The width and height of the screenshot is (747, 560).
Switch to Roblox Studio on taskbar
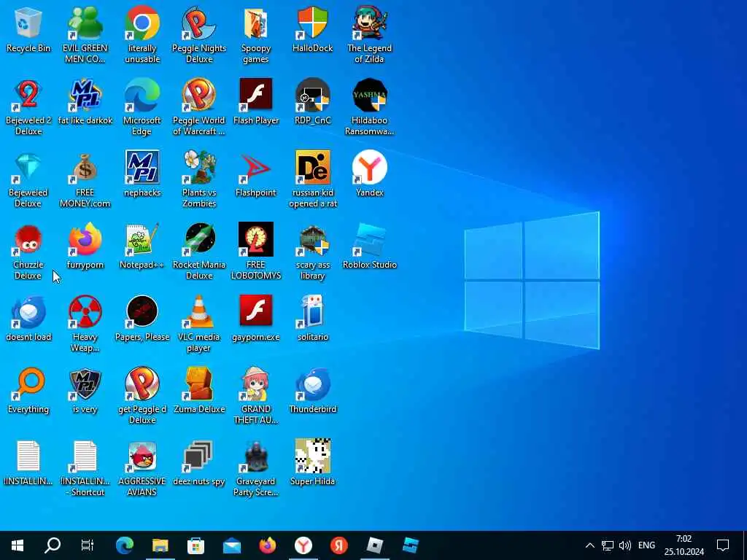click(411, 545)
